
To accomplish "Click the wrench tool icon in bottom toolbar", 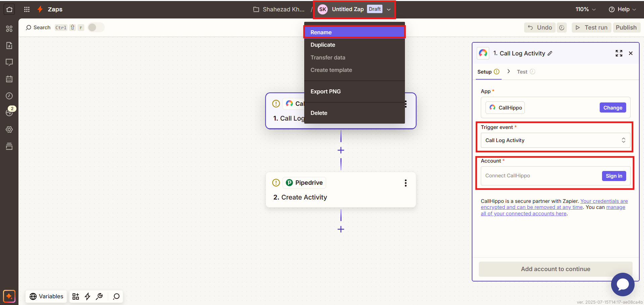I will (99, 296).
